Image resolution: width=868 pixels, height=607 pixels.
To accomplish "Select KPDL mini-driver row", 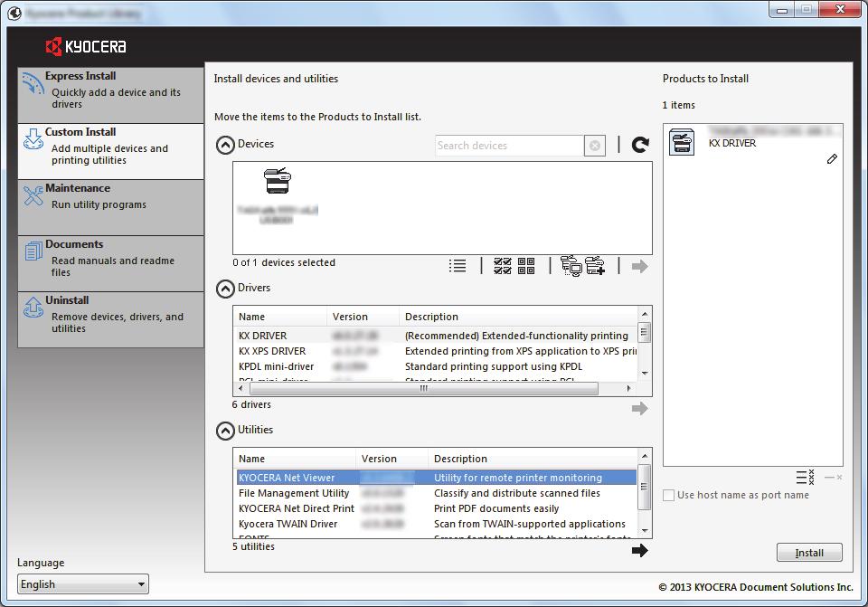I will [436, 366].
